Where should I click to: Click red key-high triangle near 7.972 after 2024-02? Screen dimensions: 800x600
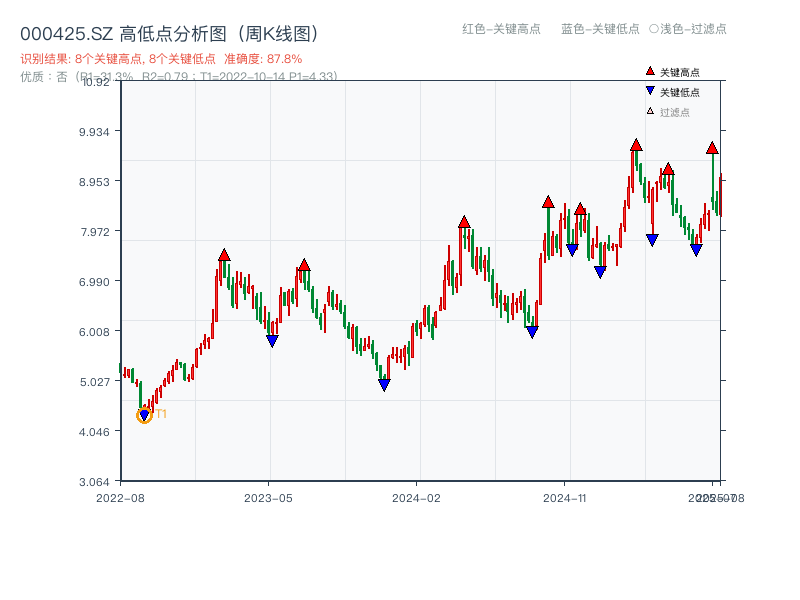pyautogui.click(x=464, y=221)
